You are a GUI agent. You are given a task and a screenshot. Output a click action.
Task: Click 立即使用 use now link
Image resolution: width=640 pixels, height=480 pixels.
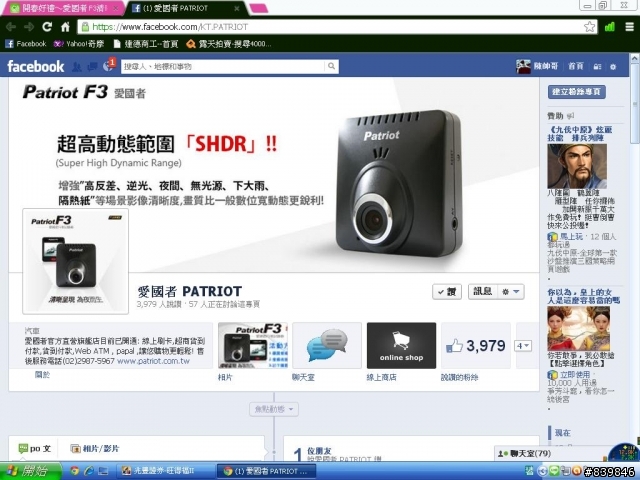tap(575, 375)
